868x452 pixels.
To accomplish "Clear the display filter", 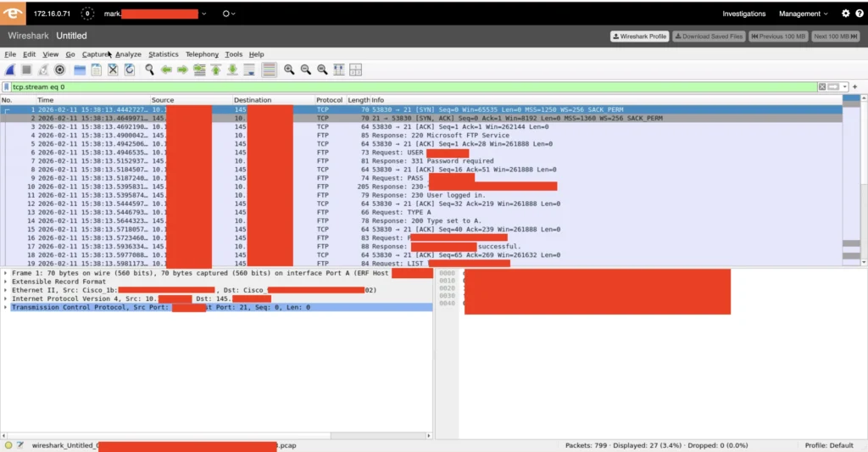I will [822, 87].
